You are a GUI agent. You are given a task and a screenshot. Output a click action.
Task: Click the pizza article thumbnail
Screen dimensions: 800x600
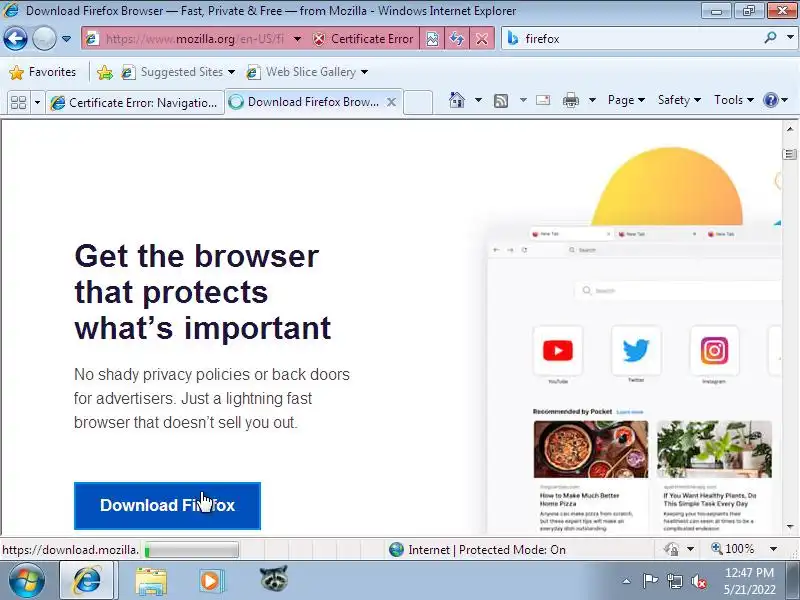click(591, 449)
